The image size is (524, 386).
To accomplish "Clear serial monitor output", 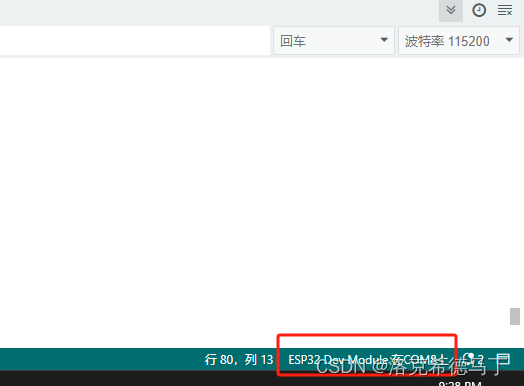I will 505,10.
